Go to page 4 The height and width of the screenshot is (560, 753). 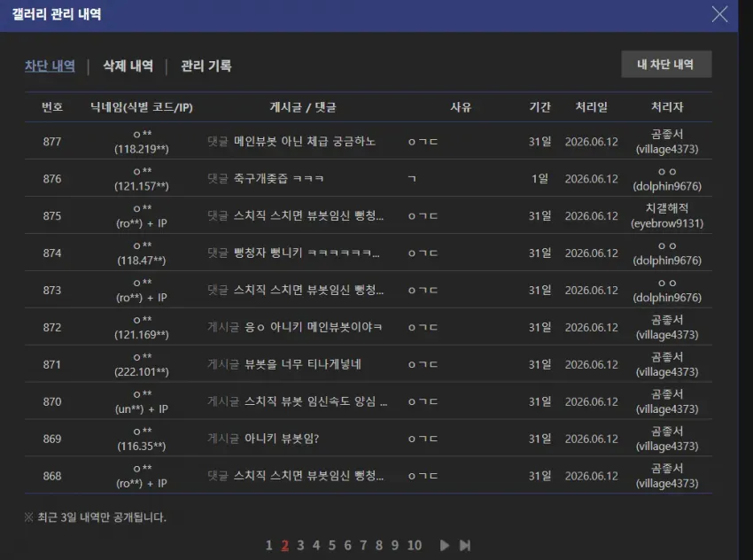click(x=316, y=545)
